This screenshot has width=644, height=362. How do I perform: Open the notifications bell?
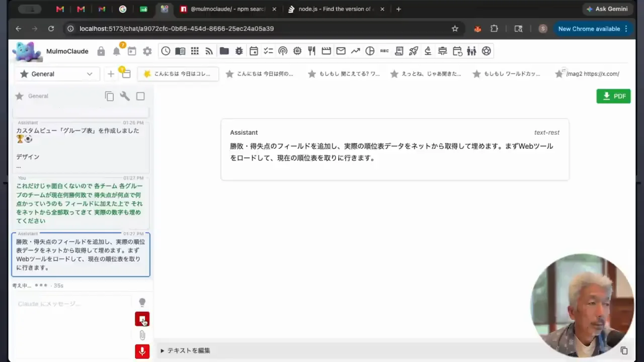click(x=117, y=51)
